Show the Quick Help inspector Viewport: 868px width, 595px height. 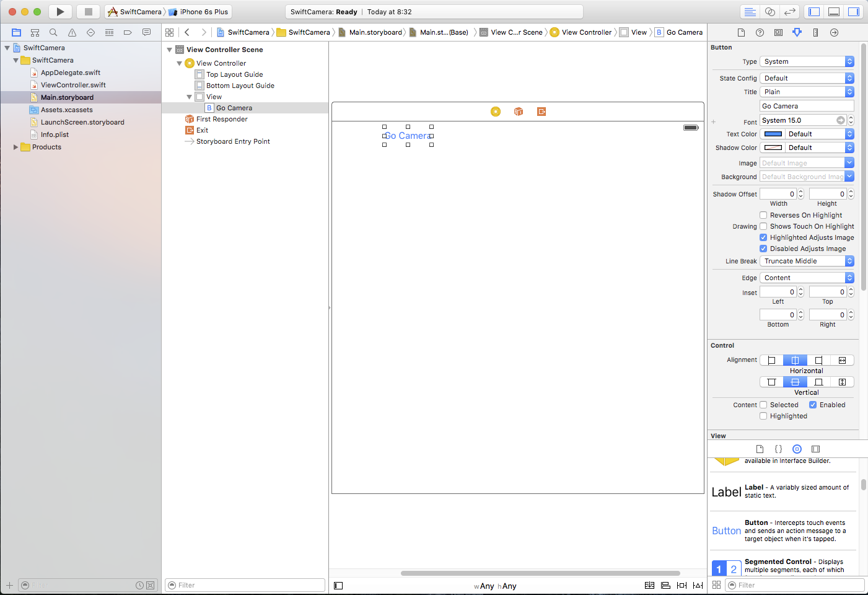760,32
